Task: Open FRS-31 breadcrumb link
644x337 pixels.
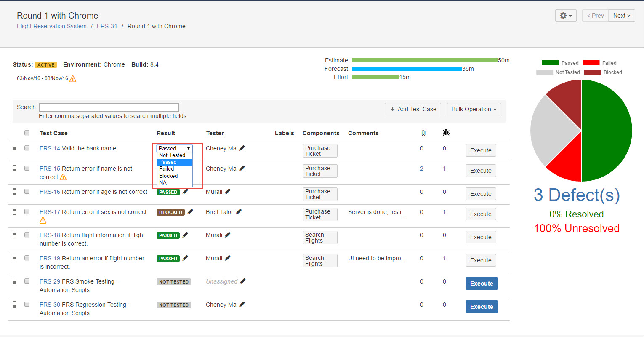Action: tap(107, 26)
